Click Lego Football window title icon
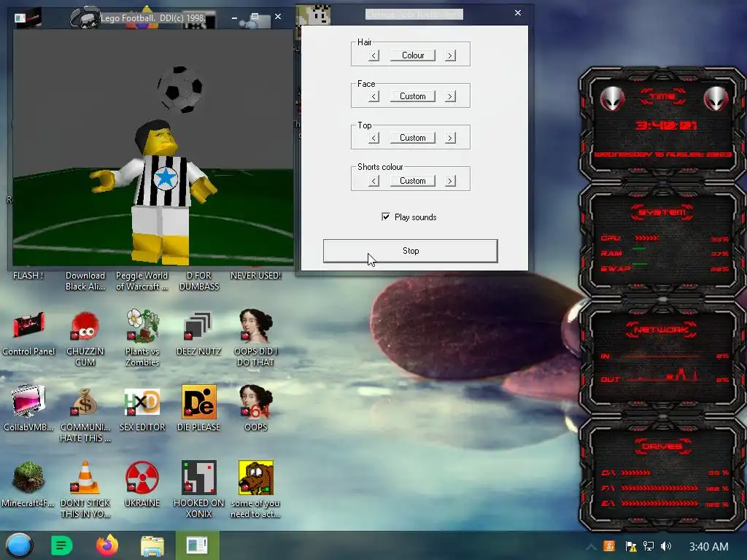Image resolution: width=747 pixels, height=560 pixels. [x=20, y=18]
